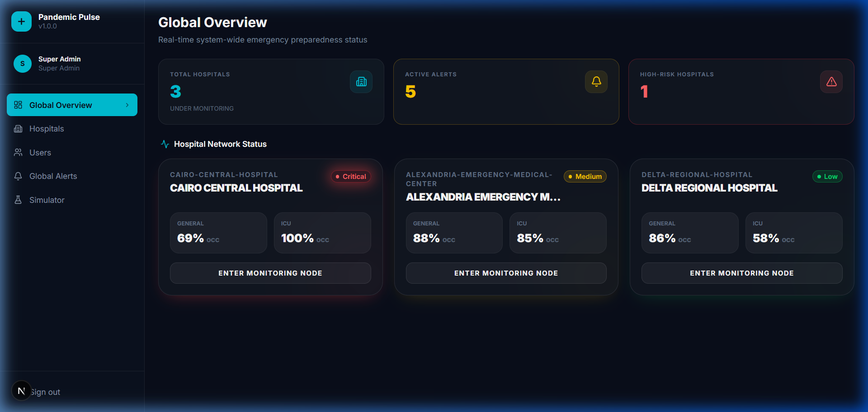Click the Medium status badge

(585, 176)
